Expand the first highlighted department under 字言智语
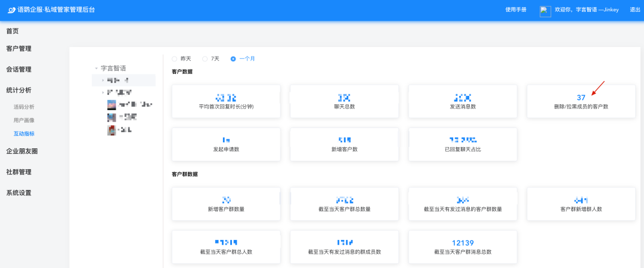The height and width of the screenshot is (268, 644). [x=103, y=80]
